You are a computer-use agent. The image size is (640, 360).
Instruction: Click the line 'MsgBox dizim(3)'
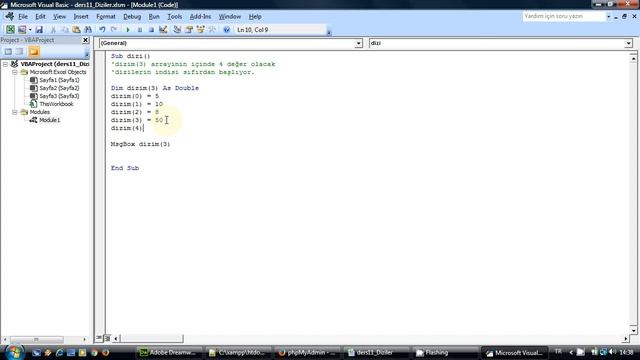[x=140, y=144]
